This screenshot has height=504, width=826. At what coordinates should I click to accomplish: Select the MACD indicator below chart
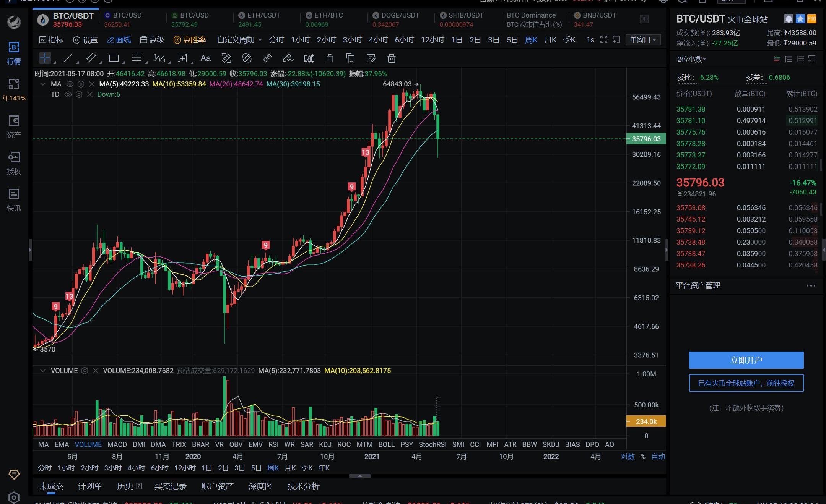point(117,444)
